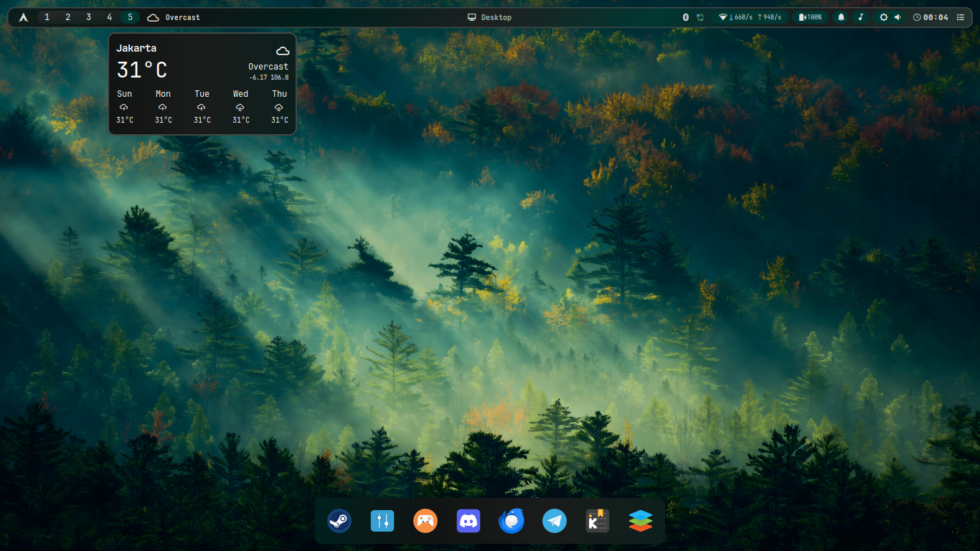The width and height of the screenshot is (980, 551).
Task: Click the battery 100% indicator
Action: tap(811, 17)
